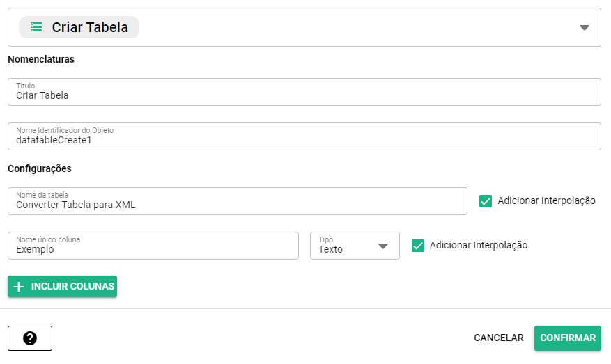
Task: Click the plus icon on Incluir Colunas
Action: tap(19, 287)
